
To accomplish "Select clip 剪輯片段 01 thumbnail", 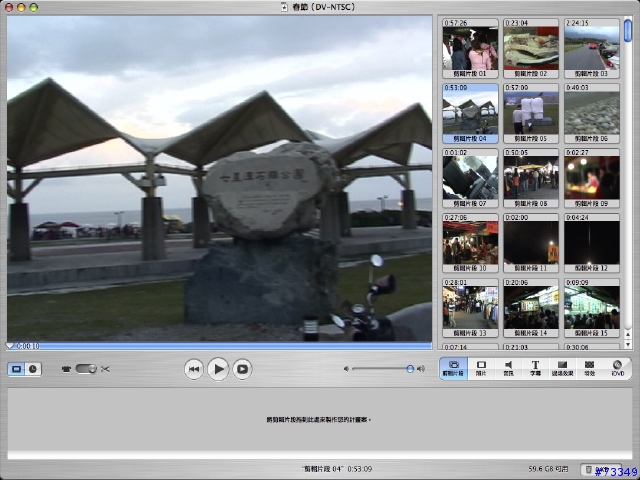I will pyautogui.click(x=470, y=48).
